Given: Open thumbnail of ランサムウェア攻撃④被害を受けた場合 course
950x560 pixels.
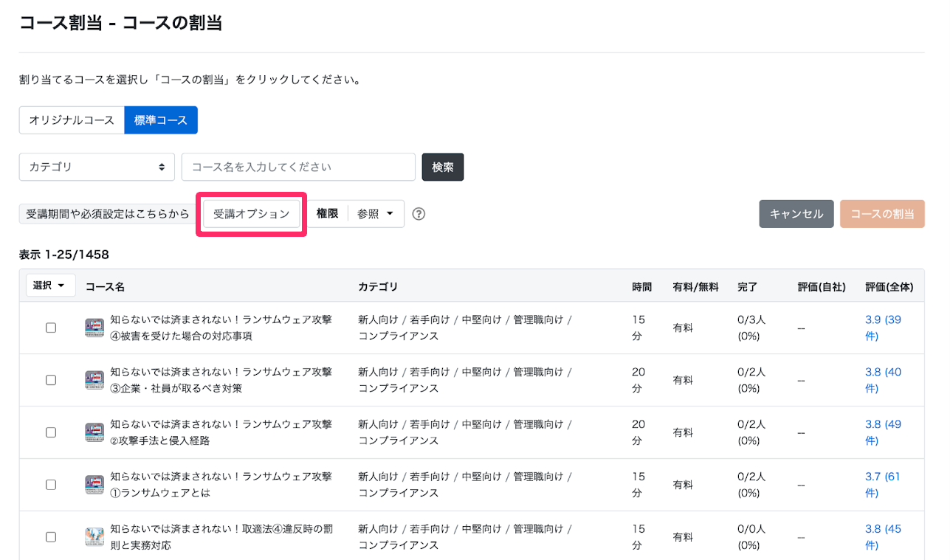Looking at the screenshot, I should click(x=94, y=328).
